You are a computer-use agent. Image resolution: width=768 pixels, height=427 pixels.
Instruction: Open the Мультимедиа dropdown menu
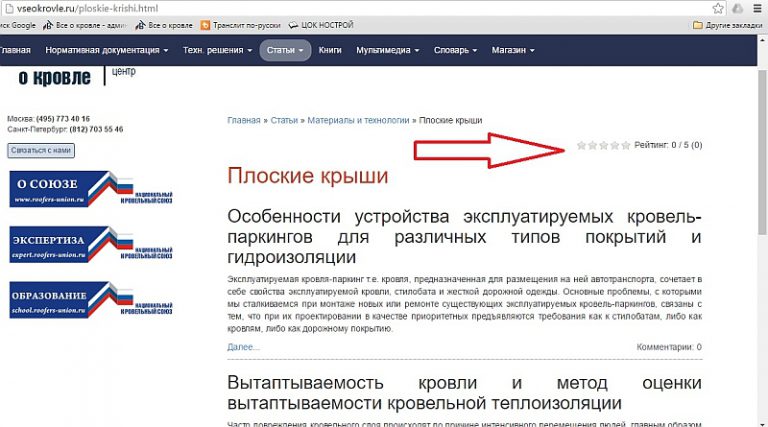point(389,50)
